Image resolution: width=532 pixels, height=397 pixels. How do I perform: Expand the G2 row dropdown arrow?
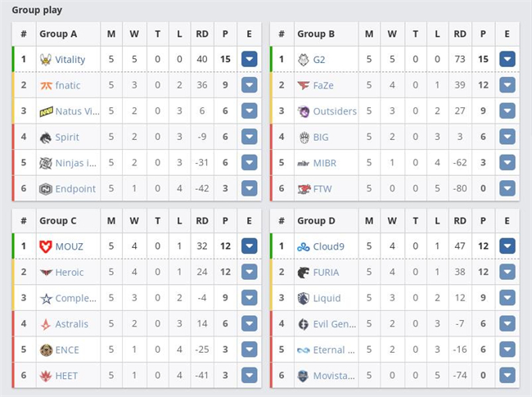pos(507,59)
